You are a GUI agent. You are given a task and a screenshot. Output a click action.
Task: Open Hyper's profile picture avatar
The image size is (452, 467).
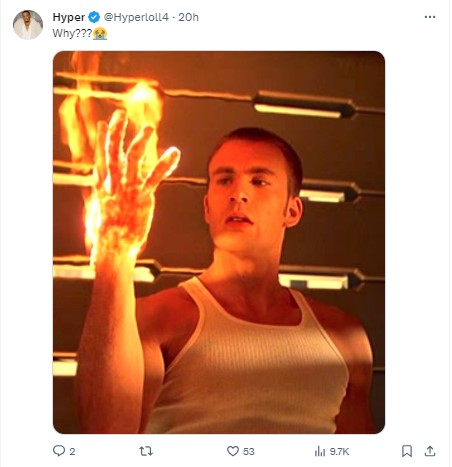pos(28,25)
